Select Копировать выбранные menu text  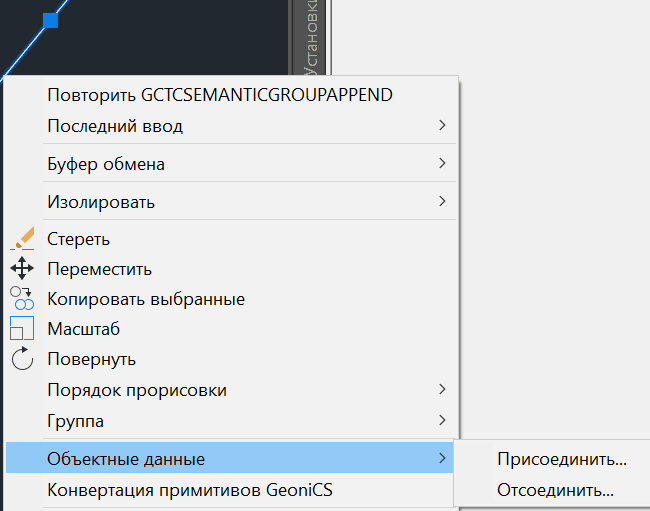tap(145, 299)
